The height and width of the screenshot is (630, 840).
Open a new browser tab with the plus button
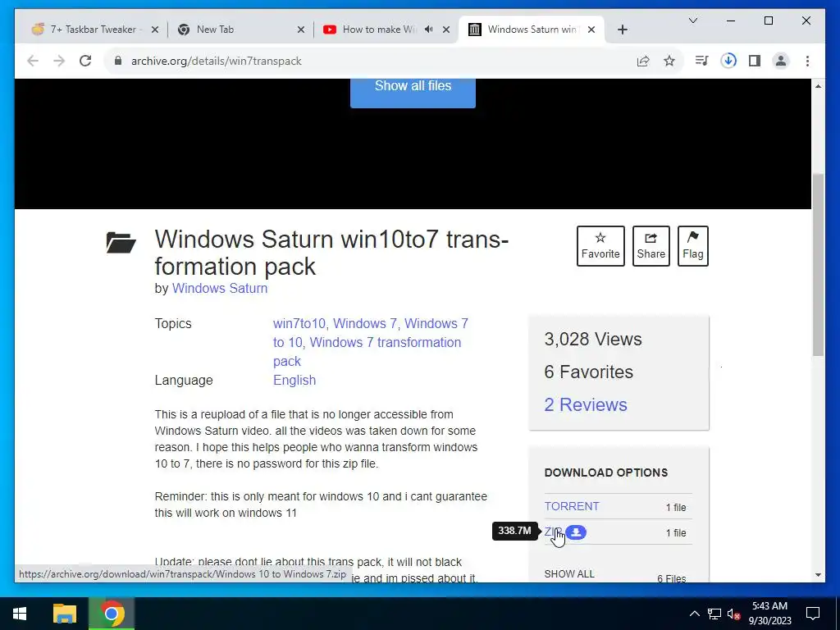pos(623,30)
